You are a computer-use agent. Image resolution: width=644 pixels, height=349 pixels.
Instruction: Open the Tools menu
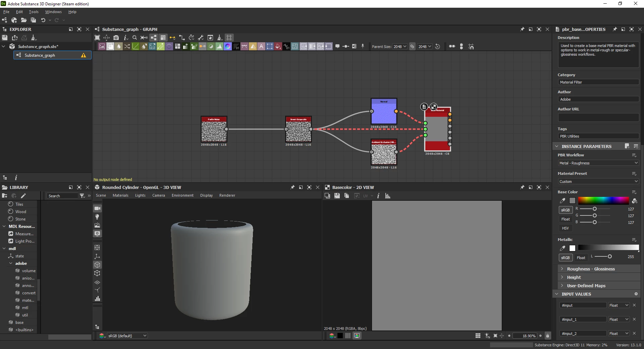[34, 12]
